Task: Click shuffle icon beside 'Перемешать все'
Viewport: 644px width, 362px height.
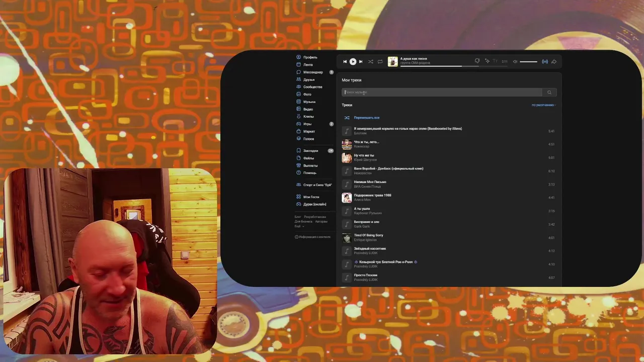Action: (x=347, y=118)
